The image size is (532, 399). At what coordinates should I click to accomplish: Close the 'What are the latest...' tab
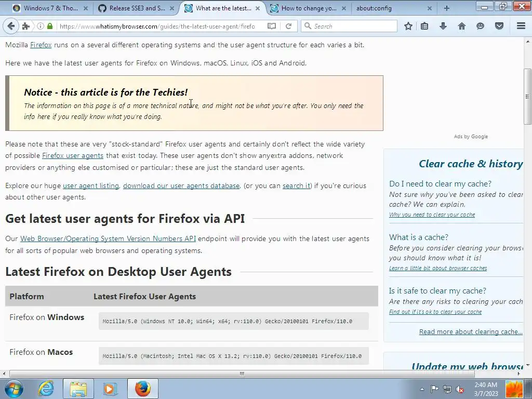tap(258, 8)
